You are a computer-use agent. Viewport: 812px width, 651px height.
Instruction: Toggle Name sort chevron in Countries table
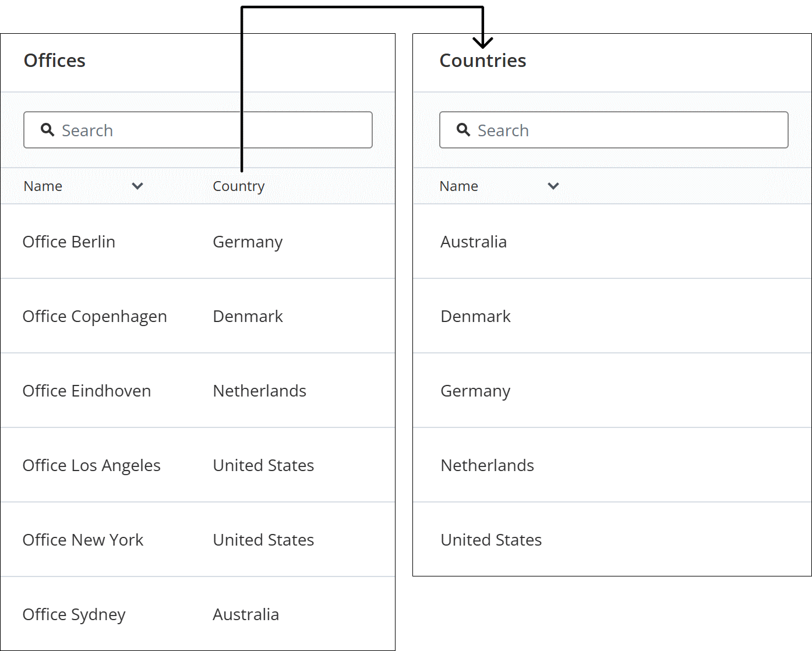click(553, 186)
